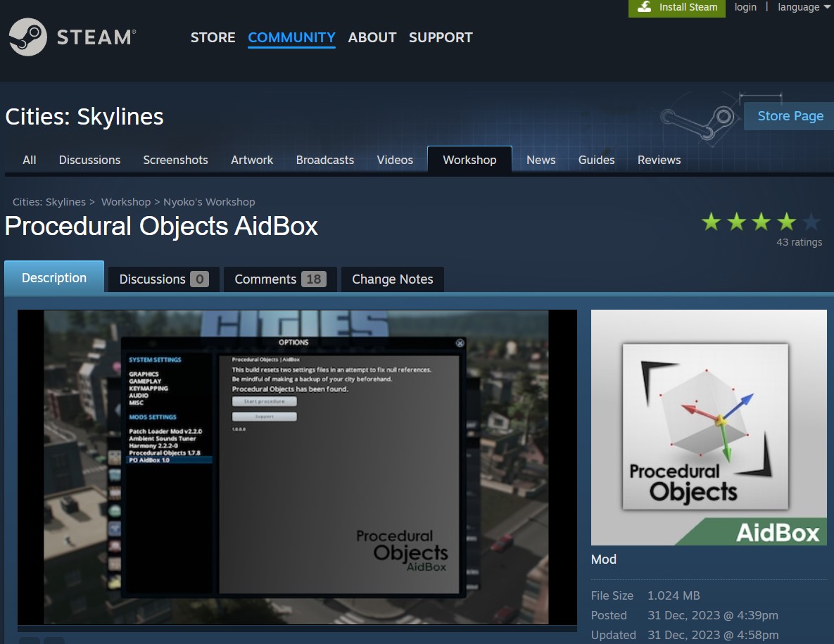Click the star rating icons

(x=761, y=221)
